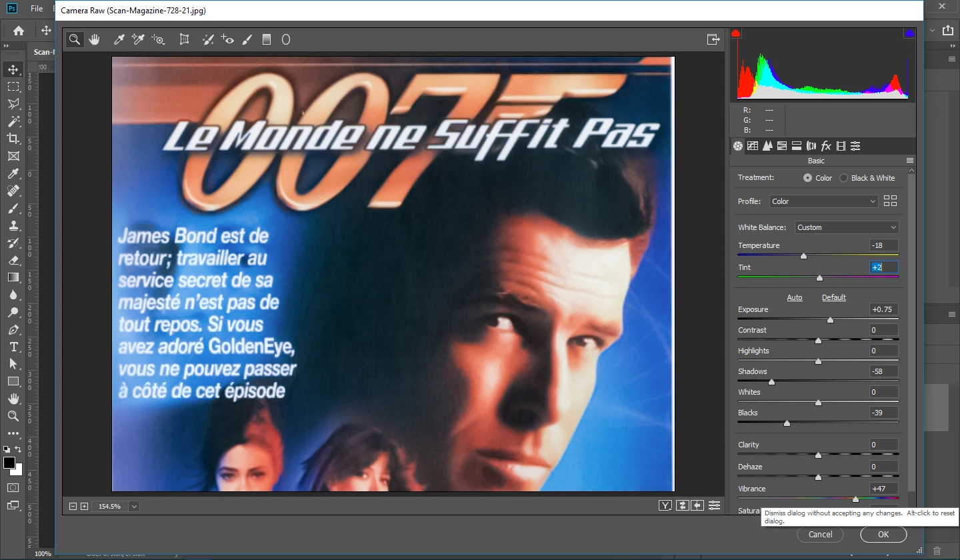
Task: Click the Clarity value field
Action: [883, 445]
